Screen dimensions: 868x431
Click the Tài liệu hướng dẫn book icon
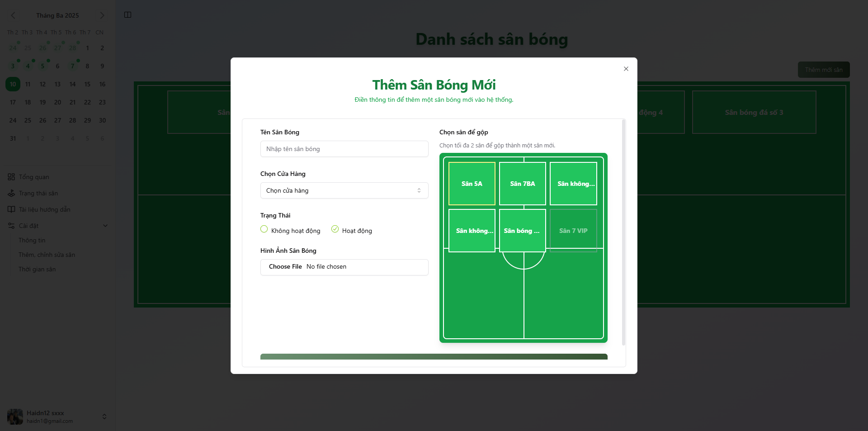click(11, 209)
